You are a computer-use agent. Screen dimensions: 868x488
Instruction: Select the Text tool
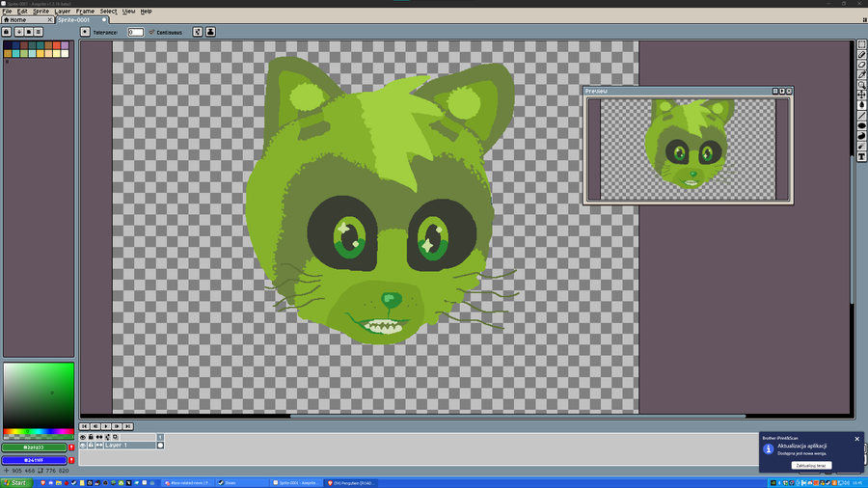point(861,156)
